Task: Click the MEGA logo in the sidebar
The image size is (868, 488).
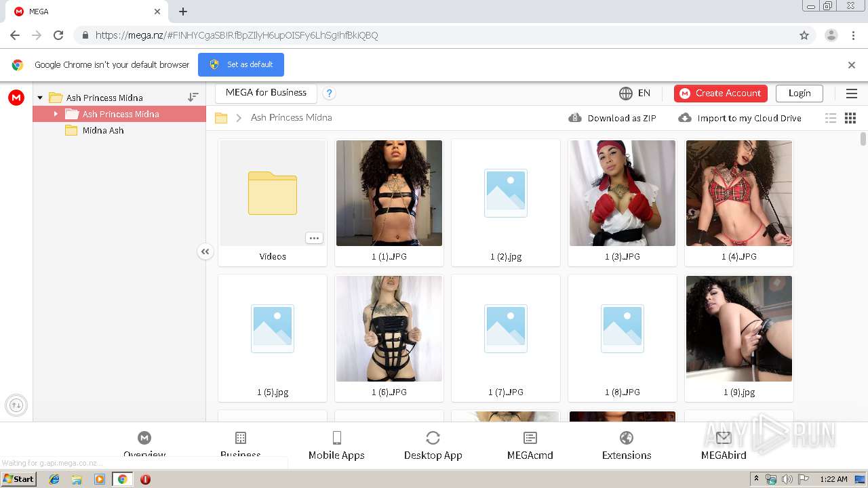Action: (16, 98)
